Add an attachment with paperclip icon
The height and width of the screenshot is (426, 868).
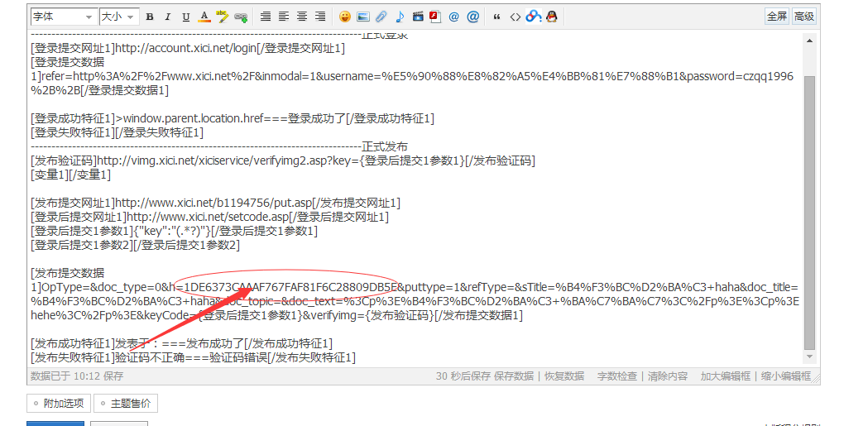pyautogui.click(x=381, y=17)
